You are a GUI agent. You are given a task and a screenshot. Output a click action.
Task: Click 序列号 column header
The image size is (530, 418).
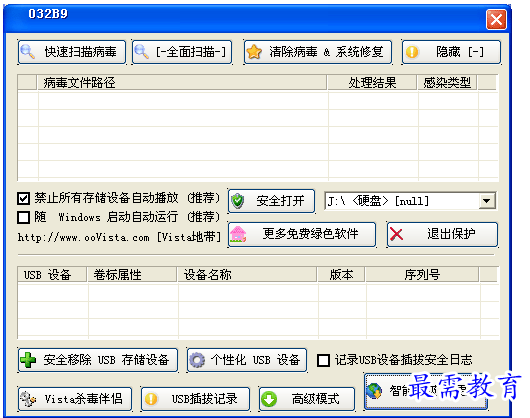422,275
